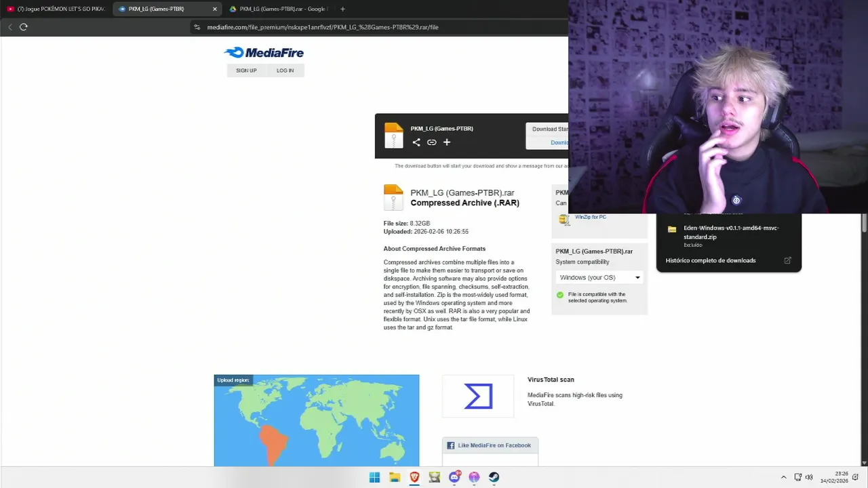Click the plus icon to save the file
Screen dimensions: 868x488
point(447,142)
